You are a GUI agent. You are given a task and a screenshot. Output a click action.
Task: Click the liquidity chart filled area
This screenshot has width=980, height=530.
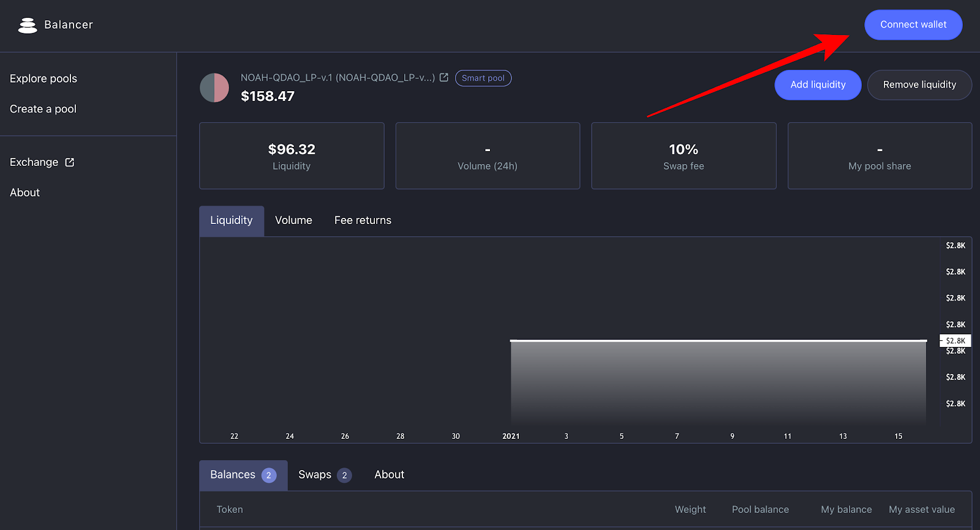pyautogui.click(x=718, y=383)
